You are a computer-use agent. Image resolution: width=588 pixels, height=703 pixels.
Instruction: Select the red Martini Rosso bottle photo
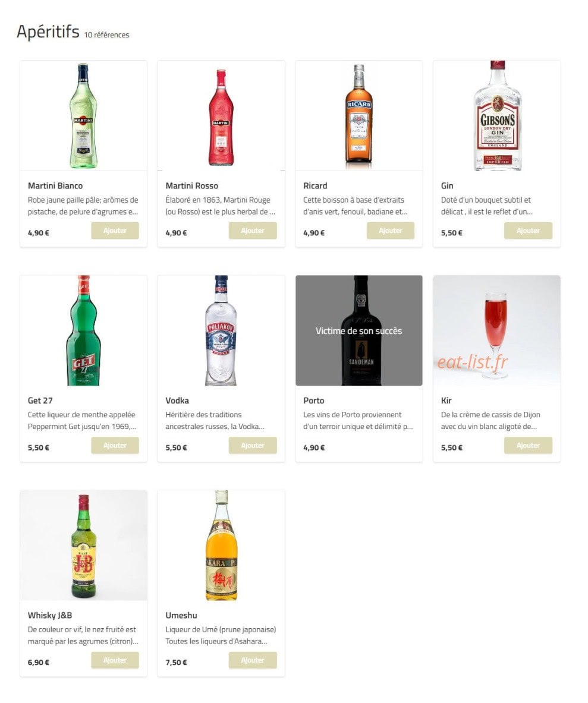[221, 116]
